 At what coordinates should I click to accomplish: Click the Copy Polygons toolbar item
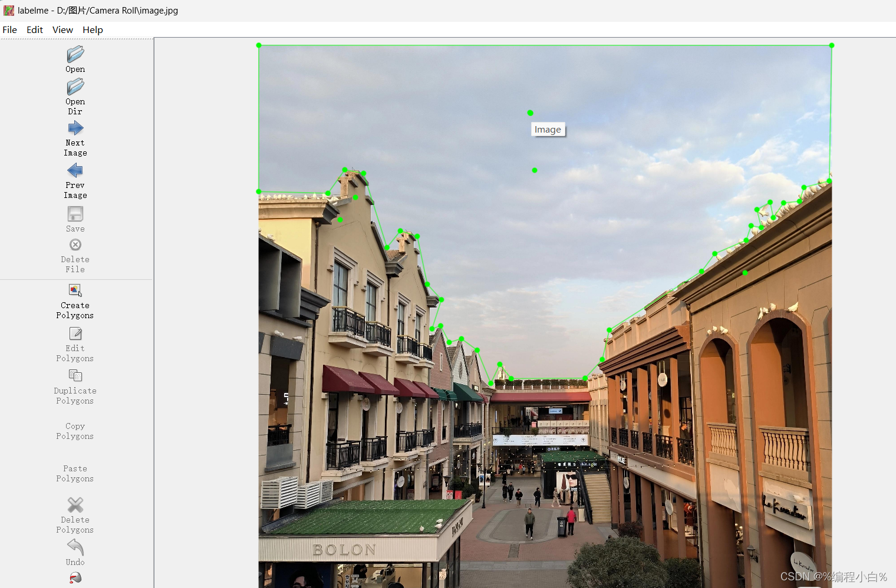[75, 431]
